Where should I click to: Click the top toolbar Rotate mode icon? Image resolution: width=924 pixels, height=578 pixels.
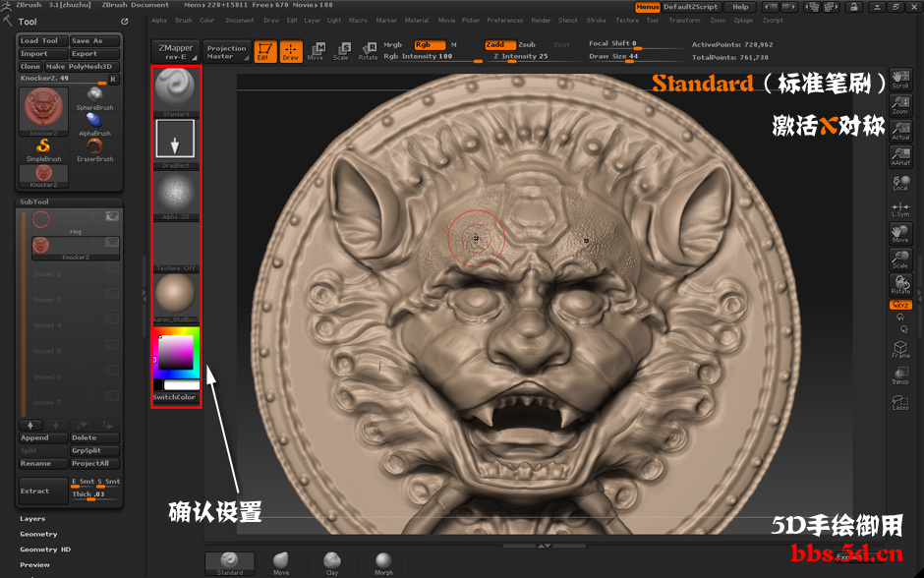pyautogui.click(x=368, y=51)
